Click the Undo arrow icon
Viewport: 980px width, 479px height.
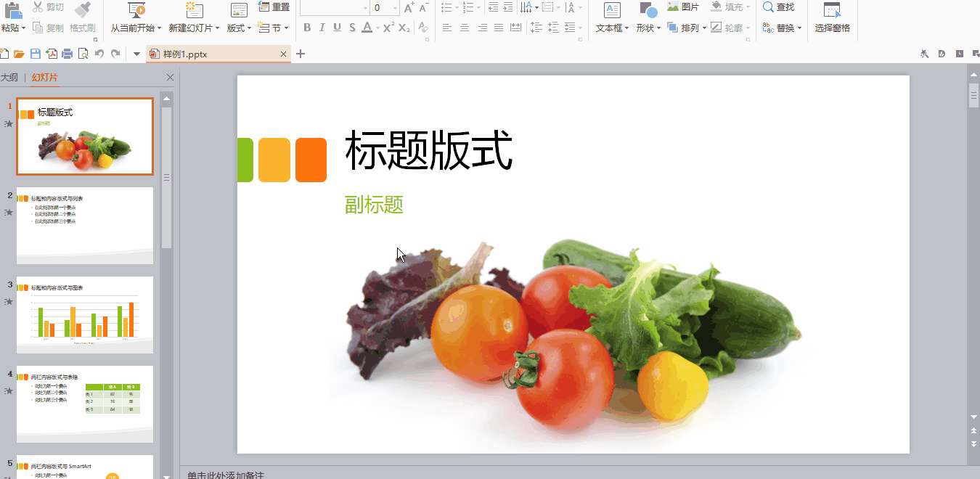coord(99,54)
